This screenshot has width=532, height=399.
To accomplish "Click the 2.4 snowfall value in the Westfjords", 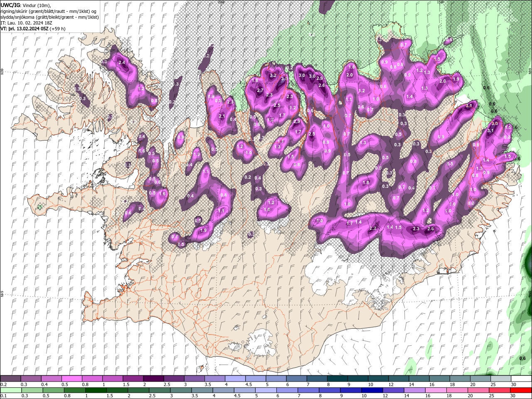I will click(x=122, y=62).
